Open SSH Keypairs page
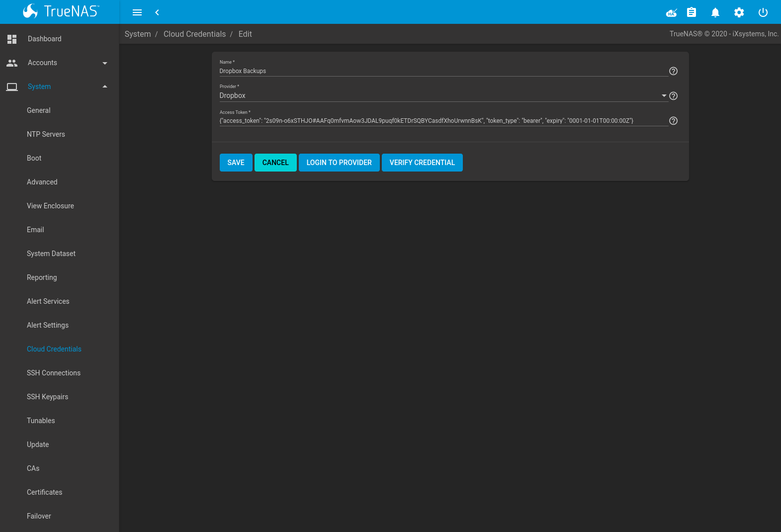 coord(48,397)
